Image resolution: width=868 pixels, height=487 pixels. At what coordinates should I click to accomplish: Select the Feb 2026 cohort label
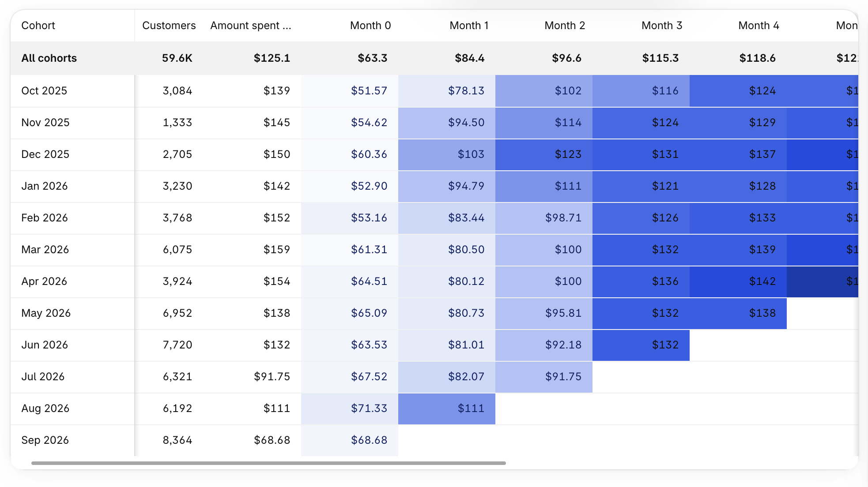[45, 218]
